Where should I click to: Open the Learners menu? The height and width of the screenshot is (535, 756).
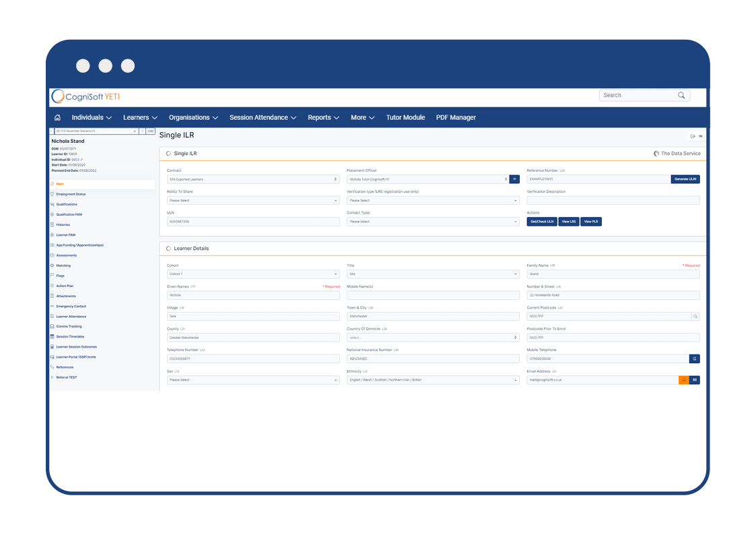(140, 118)
